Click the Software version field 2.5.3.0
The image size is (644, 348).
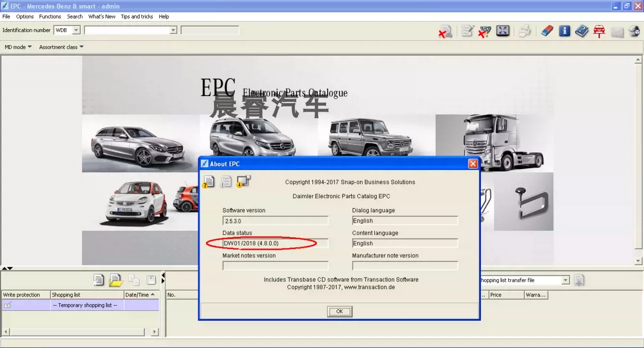click(x=275, y=221)
